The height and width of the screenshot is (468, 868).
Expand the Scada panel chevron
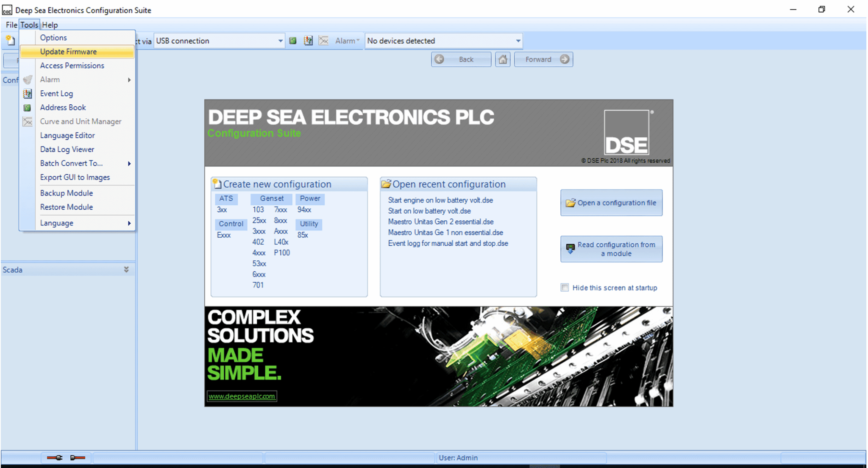click(x=126, y=270)
